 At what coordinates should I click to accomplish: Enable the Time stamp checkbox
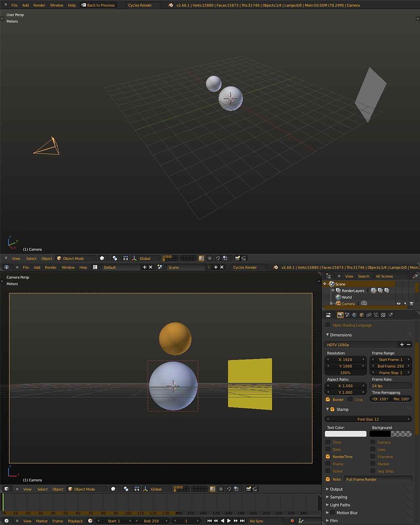(x=328, y=442)
